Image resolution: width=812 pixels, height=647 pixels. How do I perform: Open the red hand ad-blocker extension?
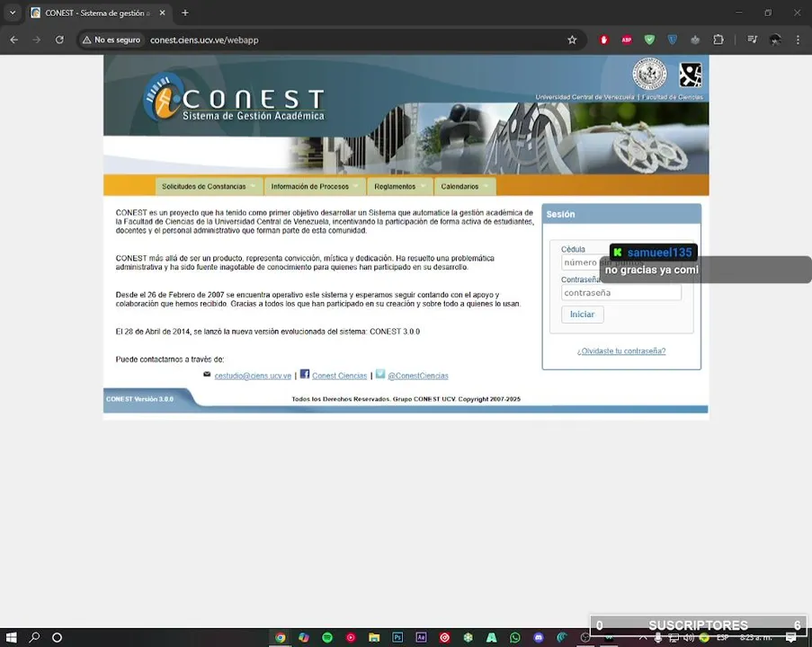(x=603, y=40)
